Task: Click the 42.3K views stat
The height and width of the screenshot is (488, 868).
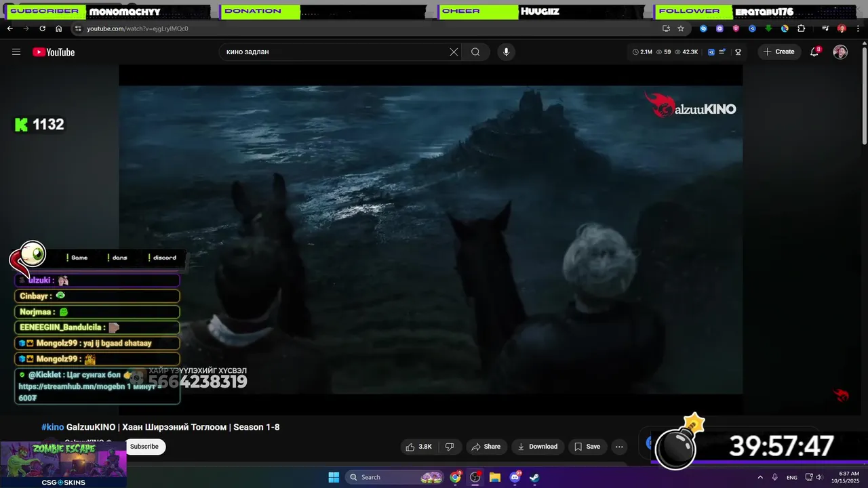Action: [686, 52]
